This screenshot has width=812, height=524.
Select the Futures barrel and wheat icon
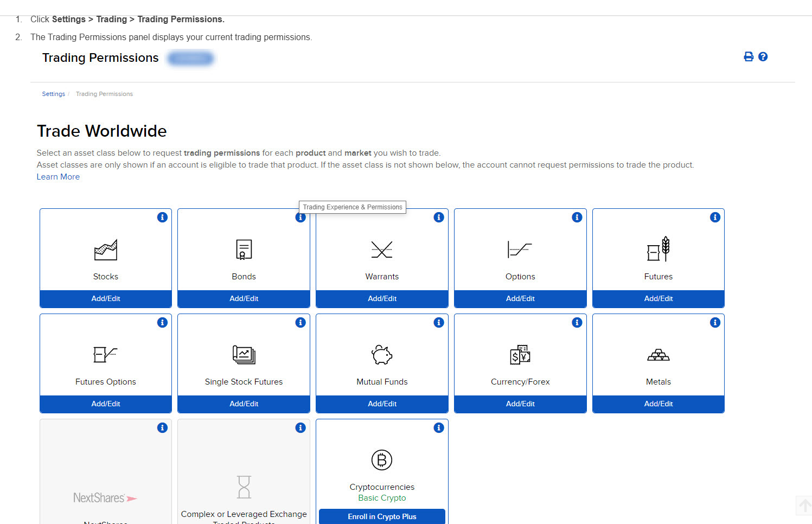click(658, 249)
